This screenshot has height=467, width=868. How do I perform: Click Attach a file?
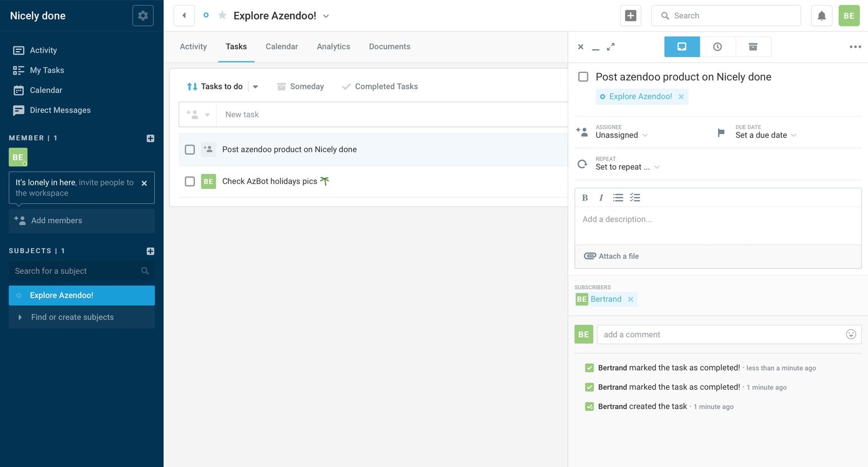pyautogui.click(x=611, y=256)
